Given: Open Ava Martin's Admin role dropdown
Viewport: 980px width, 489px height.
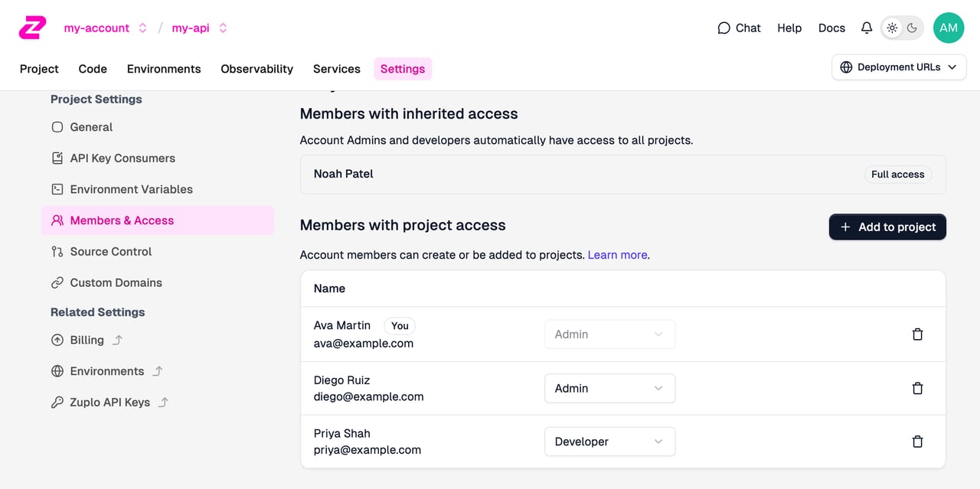Looking at the screenshot, I should click(x=609, y=334).
